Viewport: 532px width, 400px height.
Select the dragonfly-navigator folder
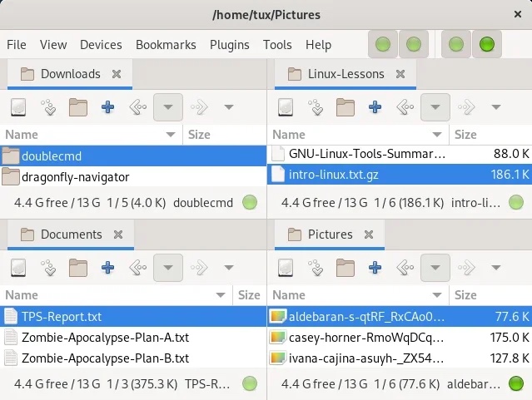[75, 176]
